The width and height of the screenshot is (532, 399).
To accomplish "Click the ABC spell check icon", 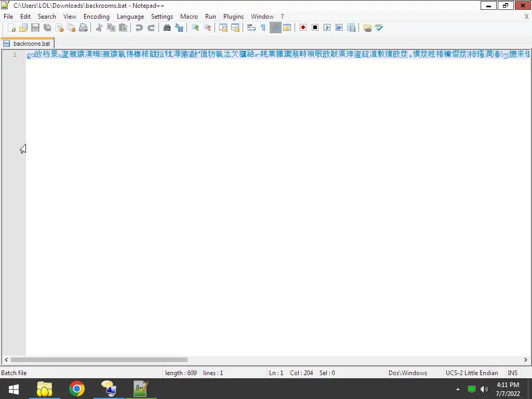I will tap(379, 28).
